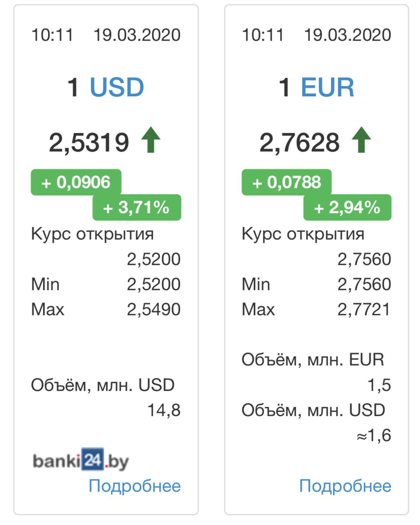
Task: Open Подробнее link in EUR card
Action: tap(345, 486)
